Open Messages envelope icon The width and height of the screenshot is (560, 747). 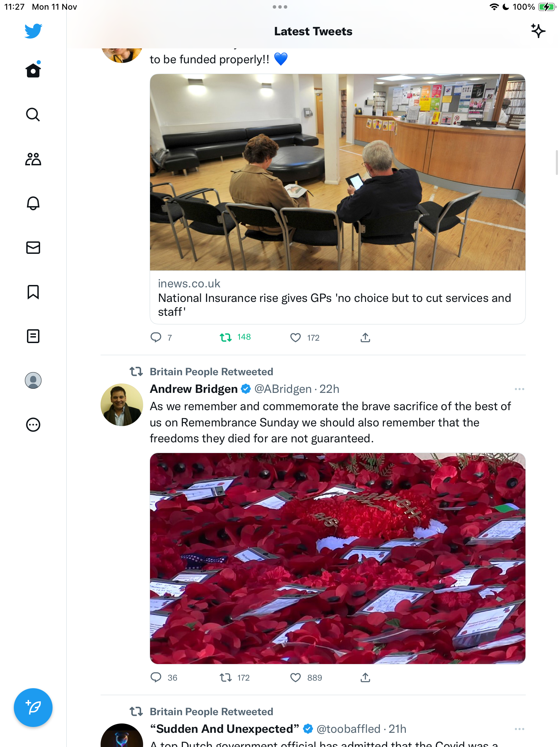click(x=33, y=248)
